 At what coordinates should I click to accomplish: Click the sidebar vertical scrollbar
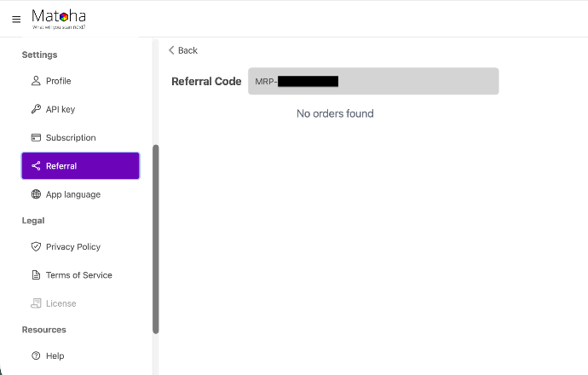tap(155, 239)
